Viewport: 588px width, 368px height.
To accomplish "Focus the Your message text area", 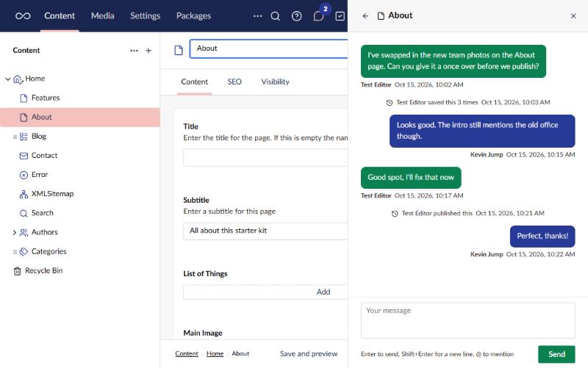I will click(x=467, y=321).
